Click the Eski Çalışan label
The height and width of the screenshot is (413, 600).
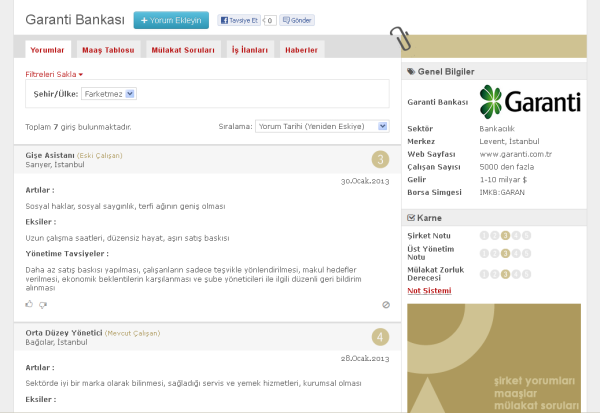point(99,155)
